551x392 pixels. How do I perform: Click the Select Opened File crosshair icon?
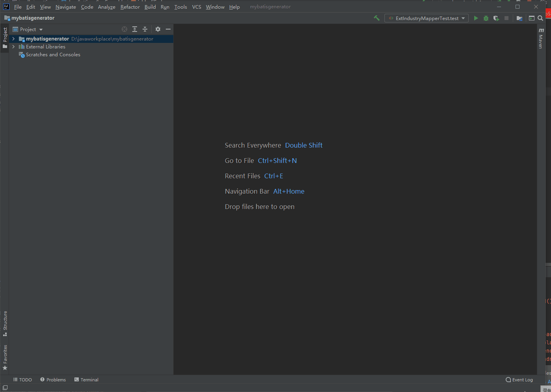coord(124,29)
